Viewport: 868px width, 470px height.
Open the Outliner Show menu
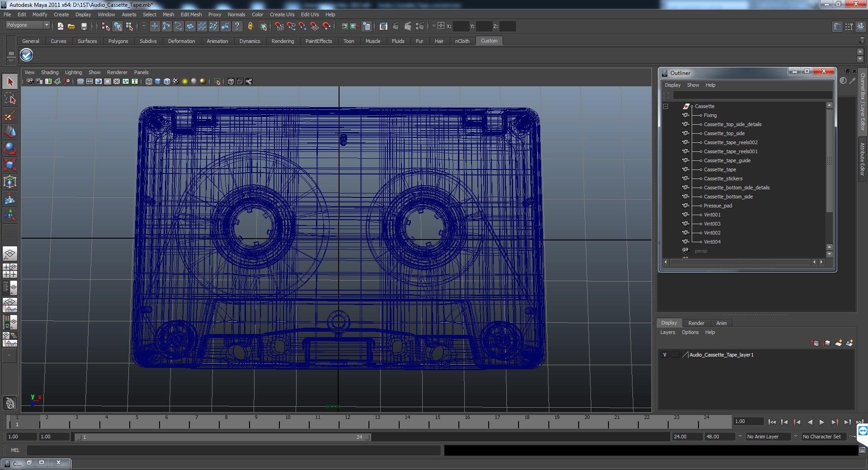point(693,85)
